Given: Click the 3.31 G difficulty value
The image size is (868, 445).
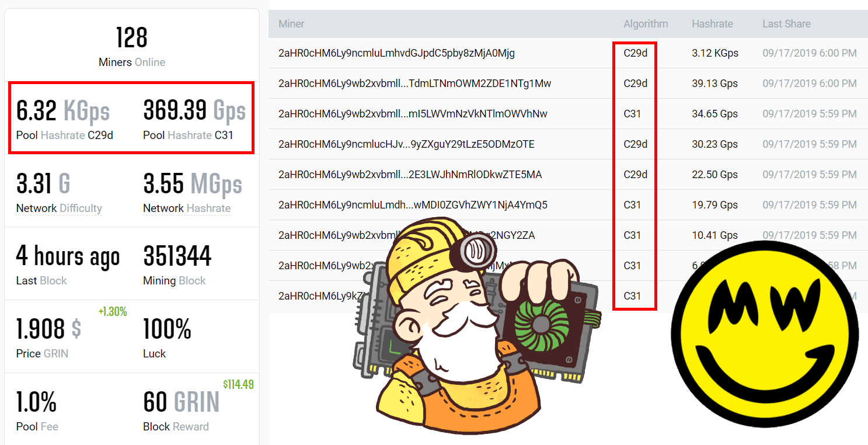Looking at the screenshot, I should click(43, 184).
